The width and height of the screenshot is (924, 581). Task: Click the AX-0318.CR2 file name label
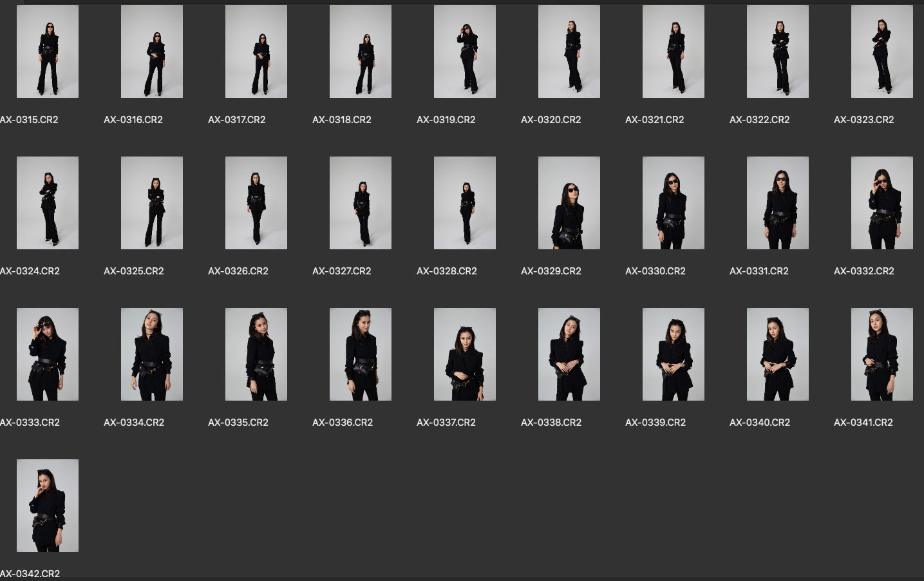pos(342,120)
